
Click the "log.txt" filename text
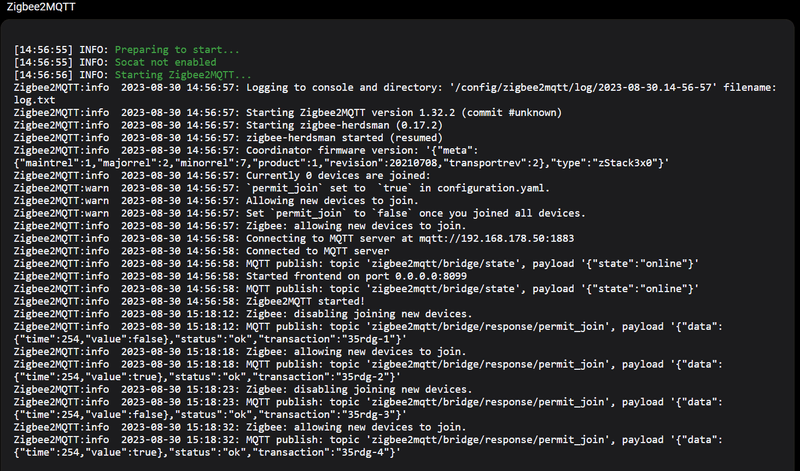click(x=35, y=101)
